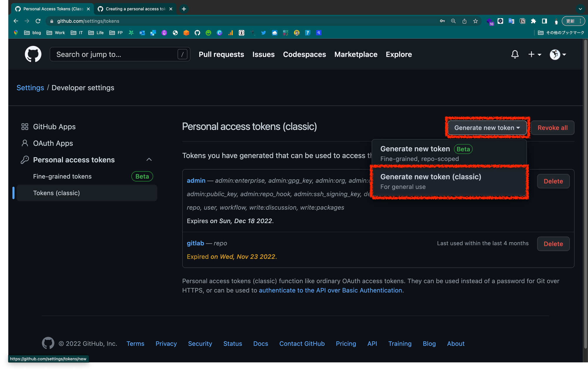
Task: Delete the gitlab token
Action: tap(553, 244)
